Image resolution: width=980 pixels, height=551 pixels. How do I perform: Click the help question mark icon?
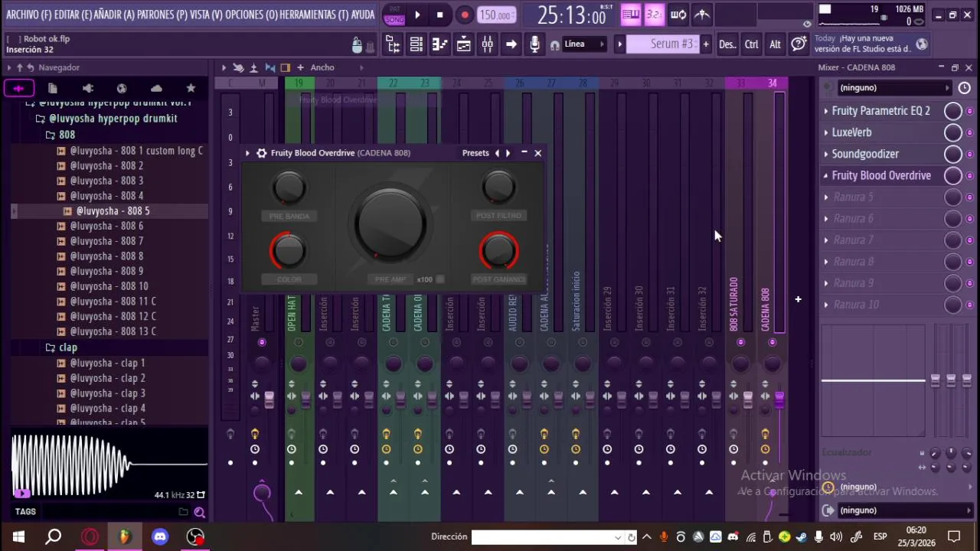coord(799,44)
